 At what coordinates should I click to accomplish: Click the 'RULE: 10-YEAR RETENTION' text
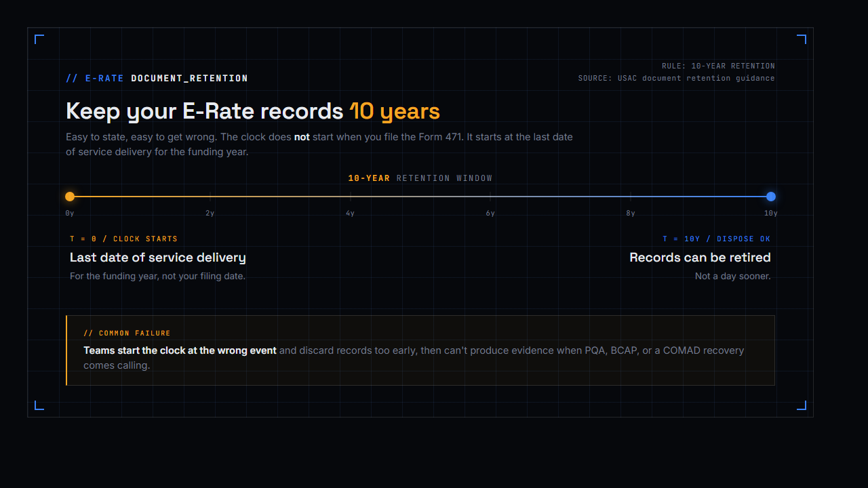[718, 66]
